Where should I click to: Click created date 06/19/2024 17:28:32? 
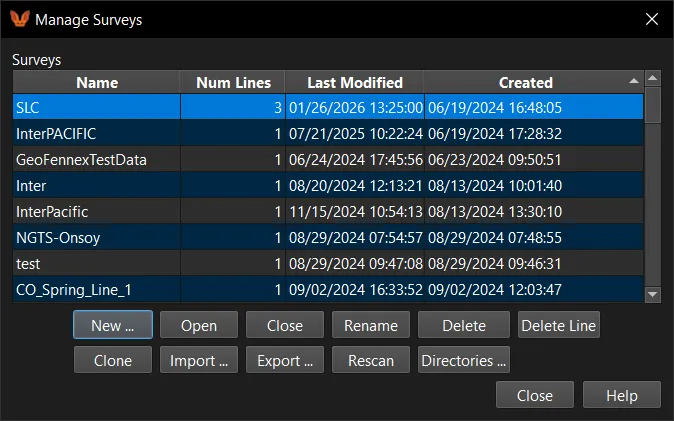pos(495,134)
